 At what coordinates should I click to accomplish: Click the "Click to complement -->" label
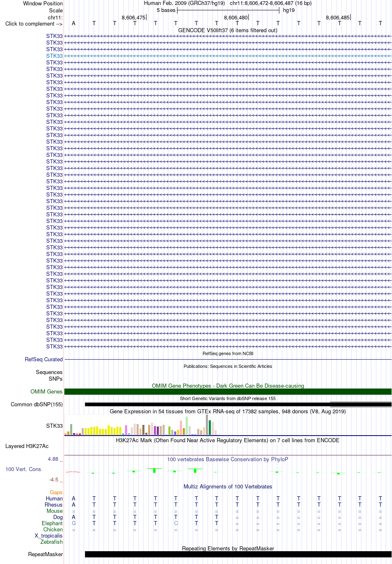tap(34, 24)
